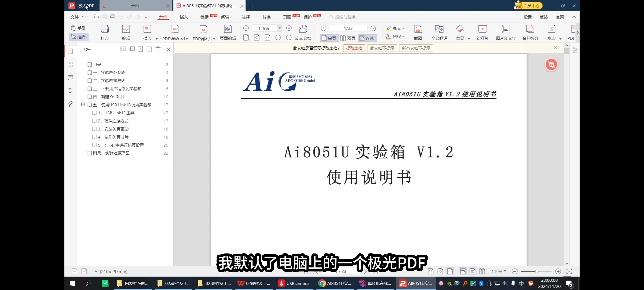Toggle Single Page (单页) view
Screen dimensions: 644x290
(x=329, y=38)
